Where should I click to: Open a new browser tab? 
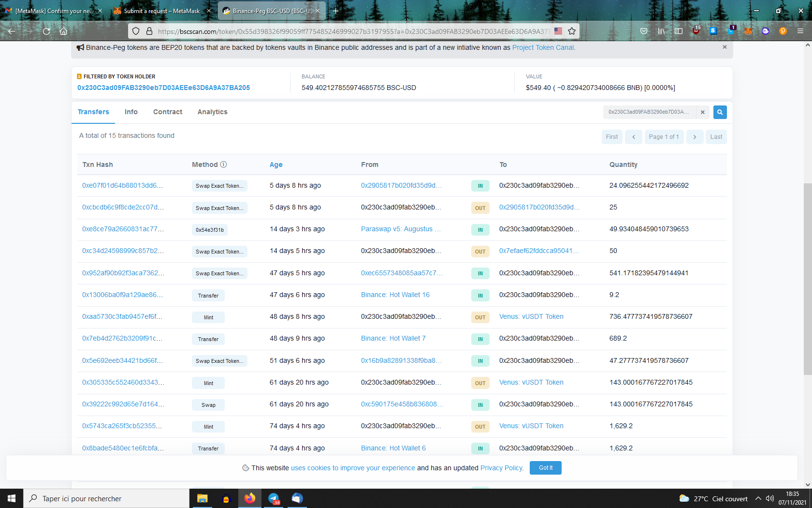coord(335,11)
